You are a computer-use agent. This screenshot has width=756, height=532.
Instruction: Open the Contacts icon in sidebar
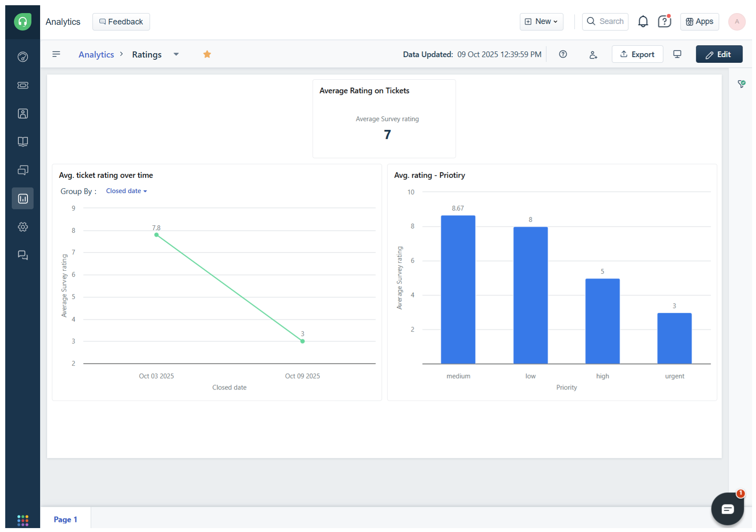tap(23, 114)
